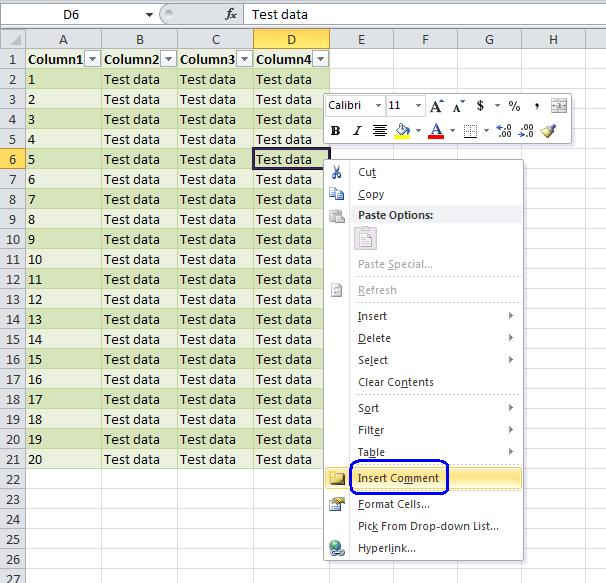Viewport: 606px width, 583px height.
Task: Click Hyperlink in the context menu
Action: tap(386, 548)
